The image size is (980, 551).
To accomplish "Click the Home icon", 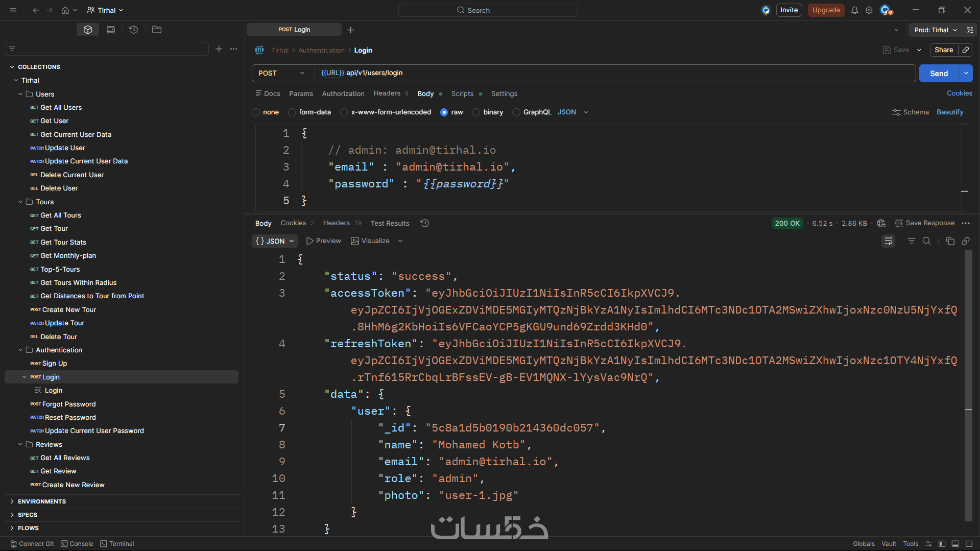I will point(65,10).
